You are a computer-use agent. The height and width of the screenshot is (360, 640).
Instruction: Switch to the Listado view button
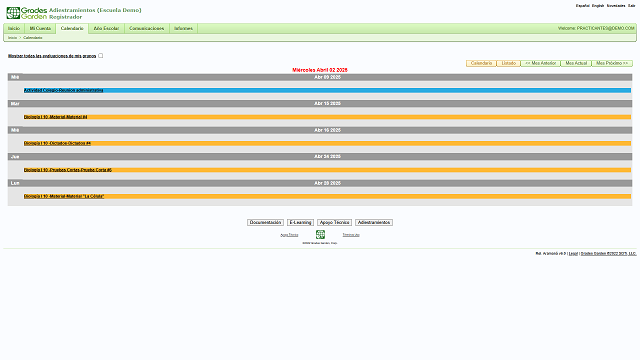(x=509, y=63)
